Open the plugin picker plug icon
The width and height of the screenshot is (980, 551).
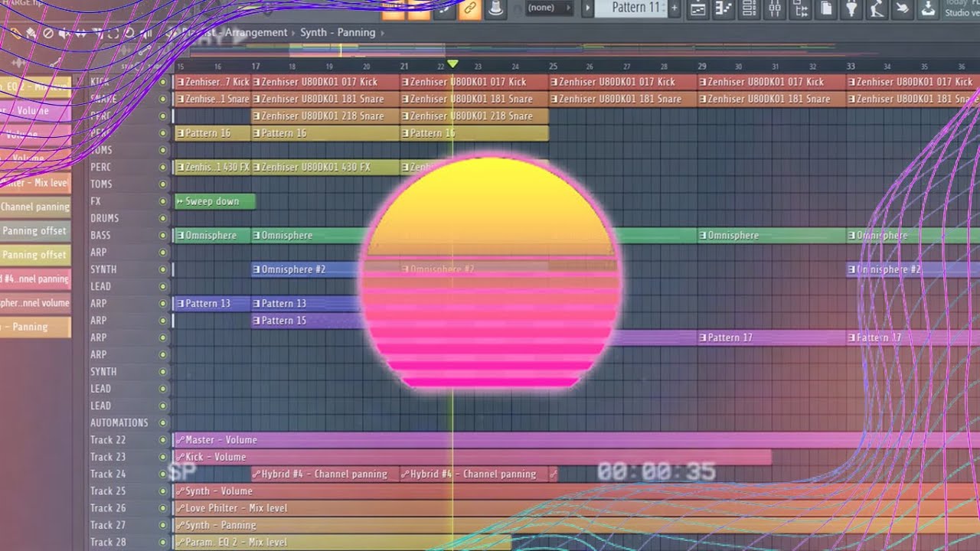coord(851,8)
